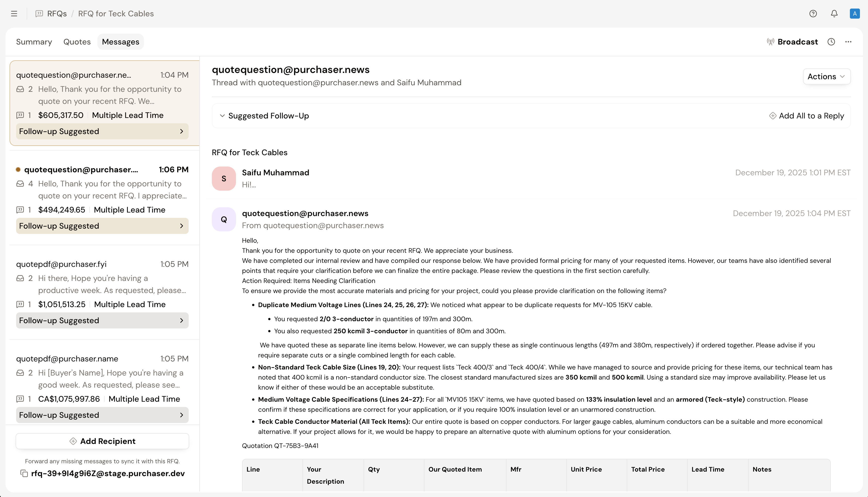Open the three-dot more options menu

click(848, 42)
